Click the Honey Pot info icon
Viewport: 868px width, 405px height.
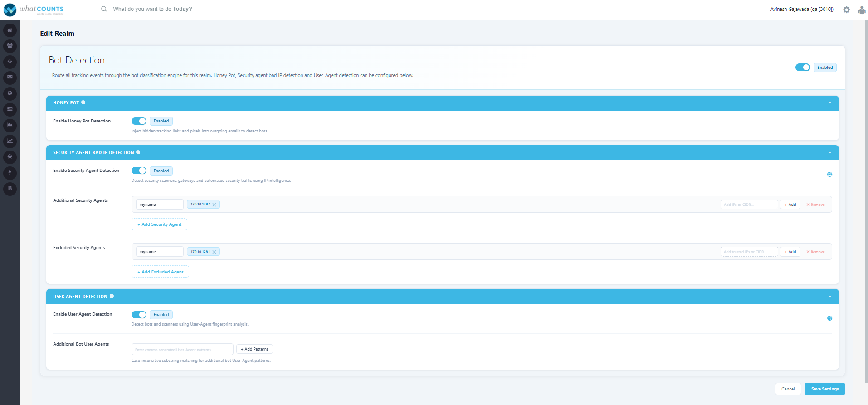[x=83, y=102]
